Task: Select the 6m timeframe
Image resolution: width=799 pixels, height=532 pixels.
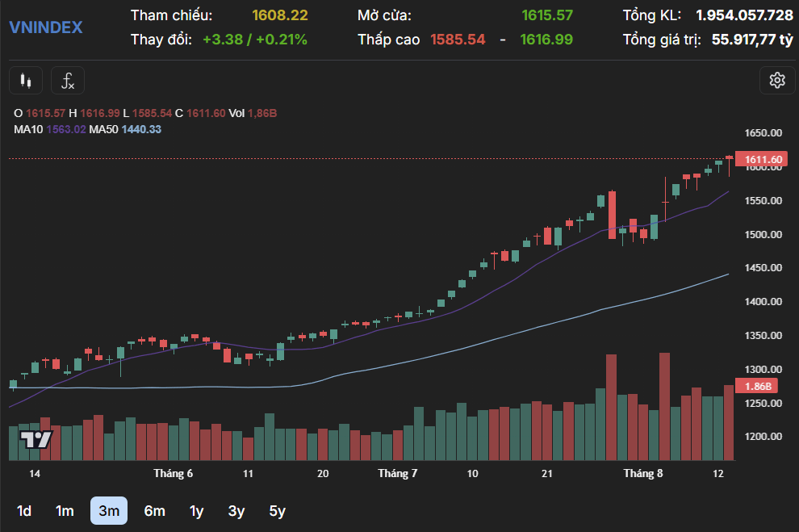Action: 154,510
